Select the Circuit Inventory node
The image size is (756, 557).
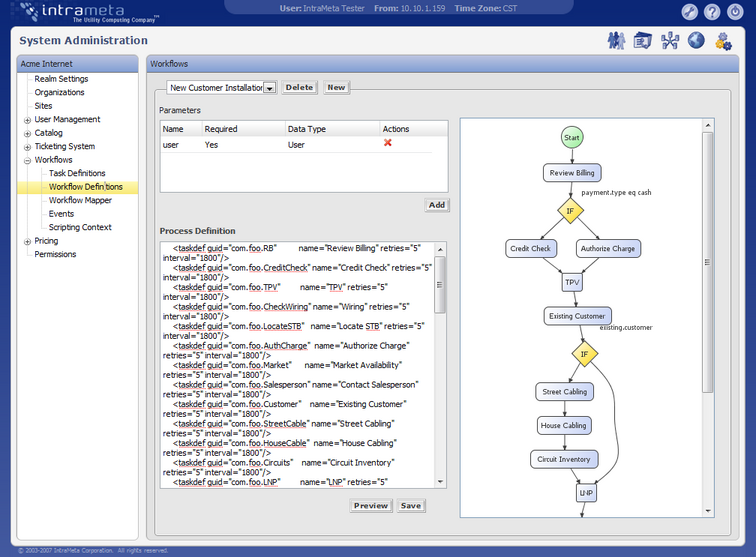click(564, 459)
